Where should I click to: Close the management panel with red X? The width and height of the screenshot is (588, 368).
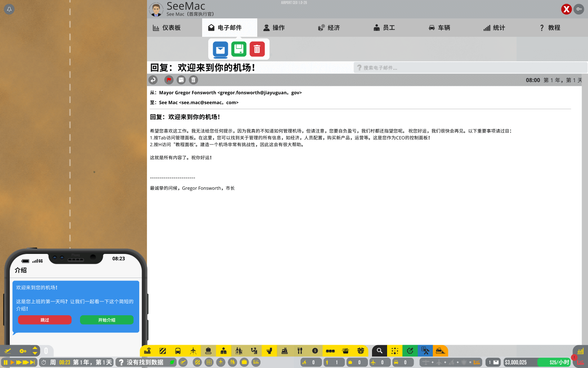[x=566, y=9]
